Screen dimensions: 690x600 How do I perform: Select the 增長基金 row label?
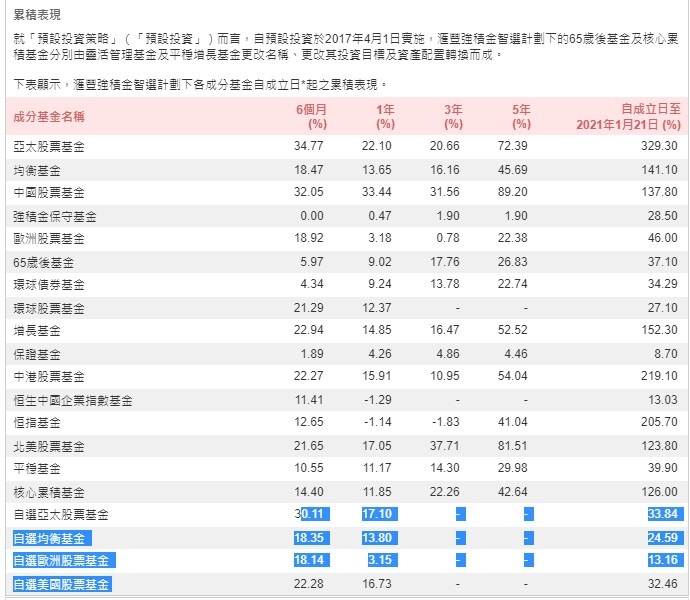(x=37, y=331)
